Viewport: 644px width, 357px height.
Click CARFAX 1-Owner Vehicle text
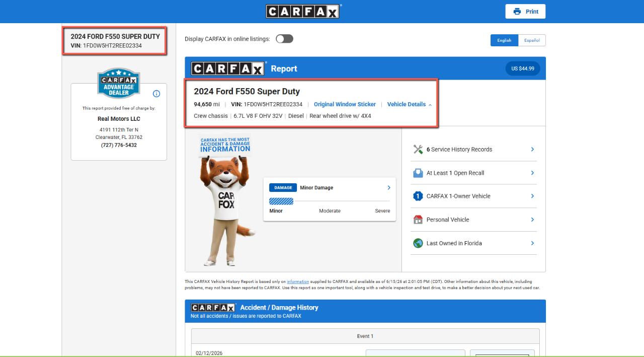458,196
